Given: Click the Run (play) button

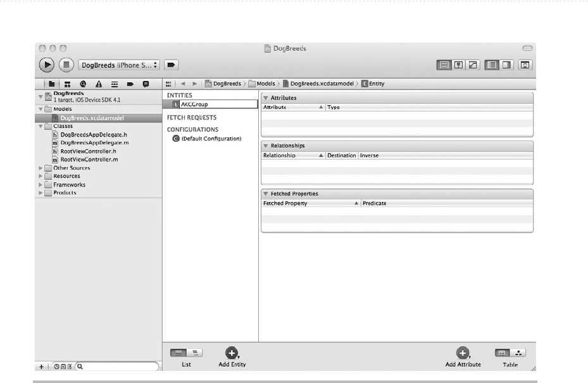Looking at the screenshot, I should tap(46, 65).
